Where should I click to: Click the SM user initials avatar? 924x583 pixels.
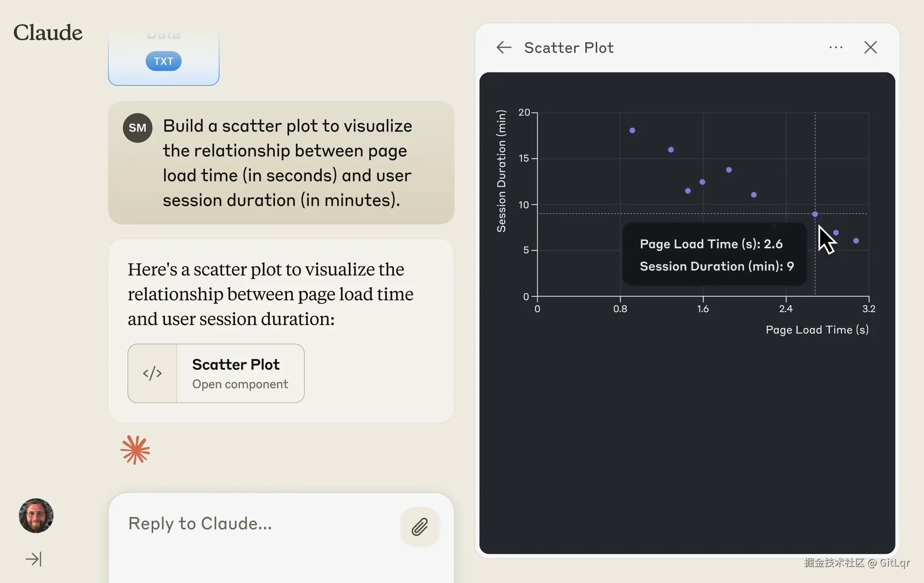pyautogui.click(x=138, y=128)
